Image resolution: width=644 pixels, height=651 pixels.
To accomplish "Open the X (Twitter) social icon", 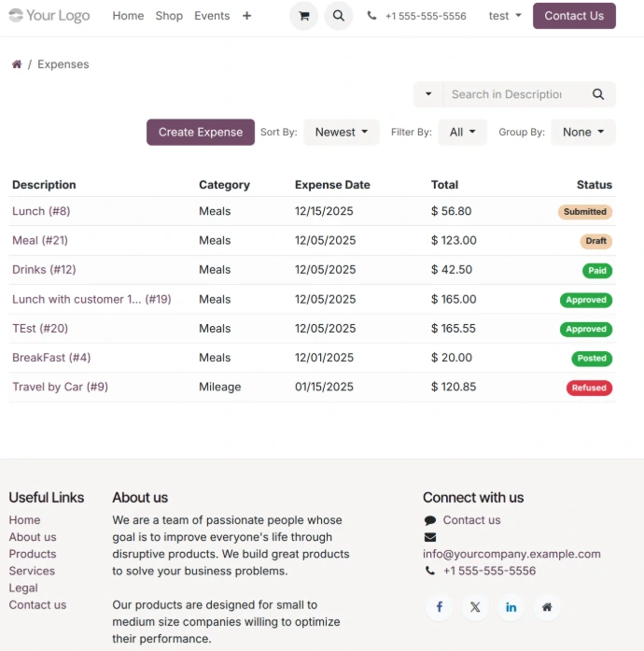I will 475,607.
